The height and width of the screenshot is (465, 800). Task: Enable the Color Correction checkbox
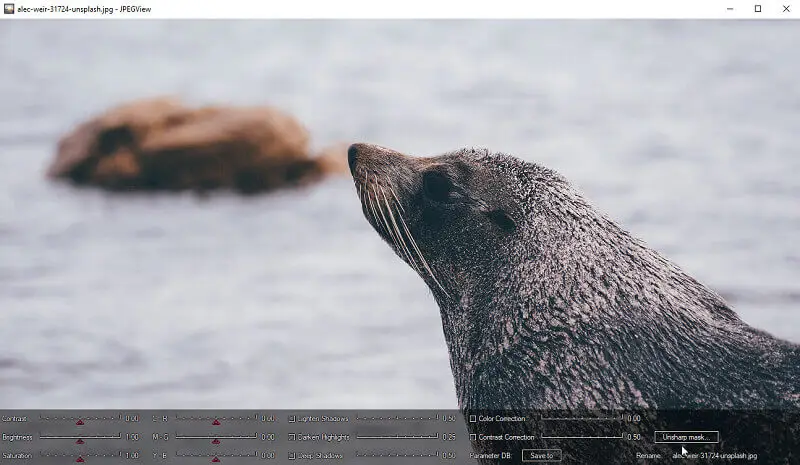[473, 418]
